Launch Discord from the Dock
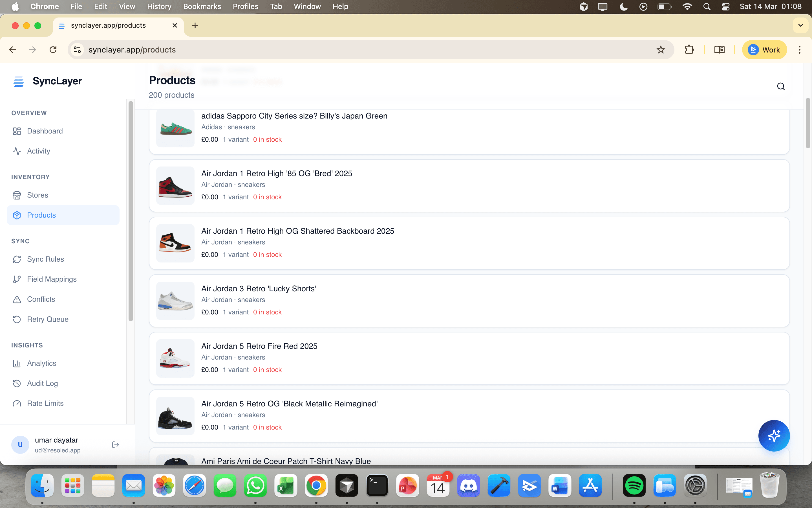 click(468, 485)
